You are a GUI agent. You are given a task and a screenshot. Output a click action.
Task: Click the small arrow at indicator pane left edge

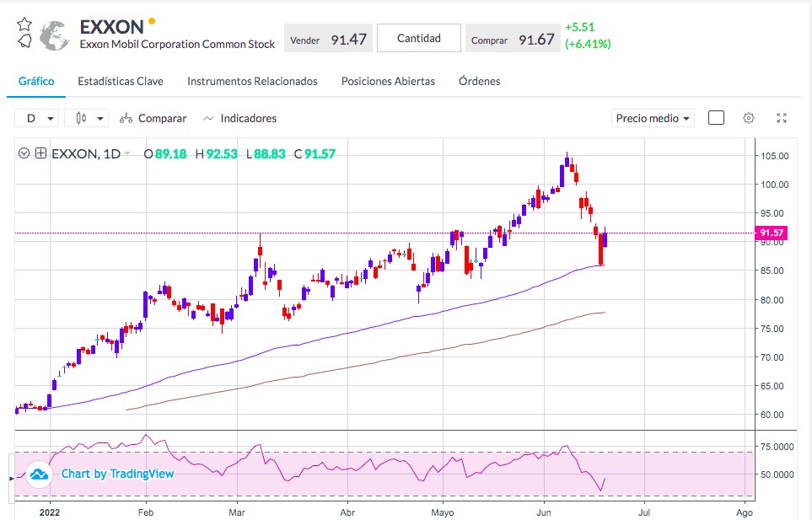12,479
